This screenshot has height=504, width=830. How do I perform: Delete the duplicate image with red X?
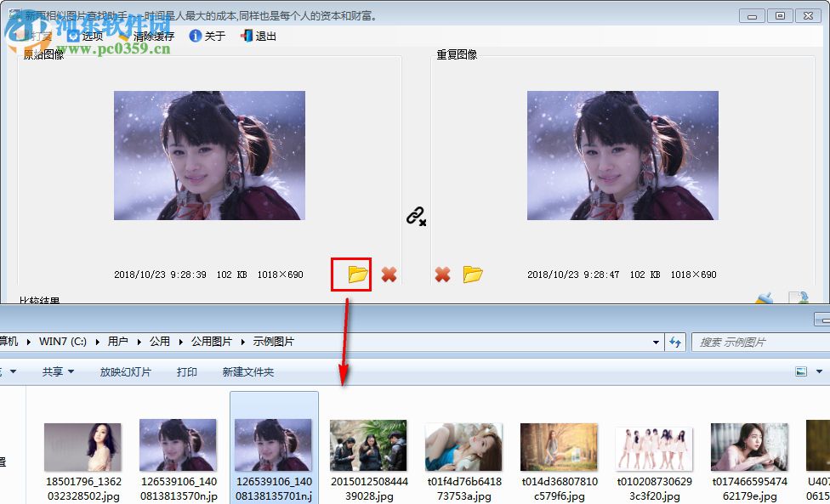click(443, 274)
